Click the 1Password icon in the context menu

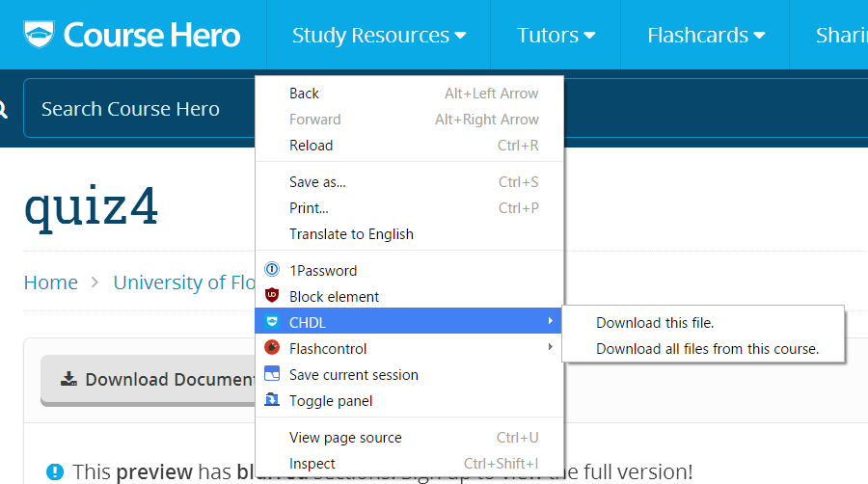coord(272,269)
